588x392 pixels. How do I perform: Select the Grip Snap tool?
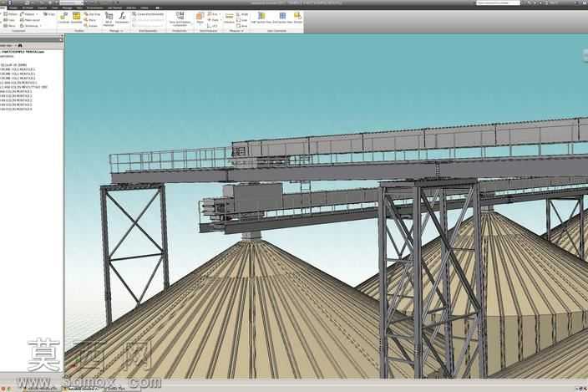(x=92, y=14)
